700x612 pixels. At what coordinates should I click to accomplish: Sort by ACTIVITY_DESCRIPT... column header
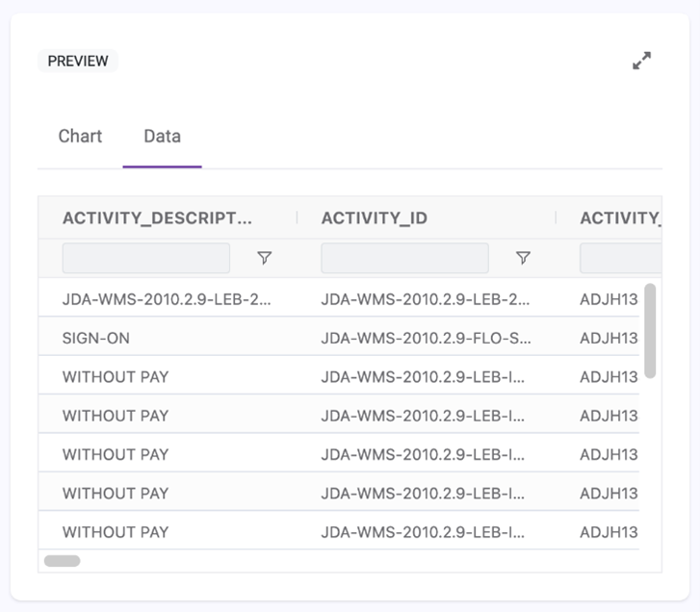coord(157,218)
